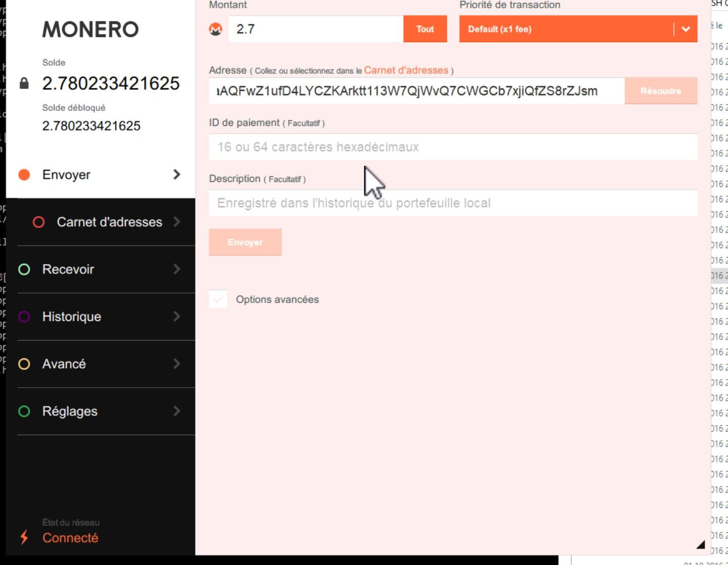
Task: Click the Tout button to send full balance
Action: 425,29
